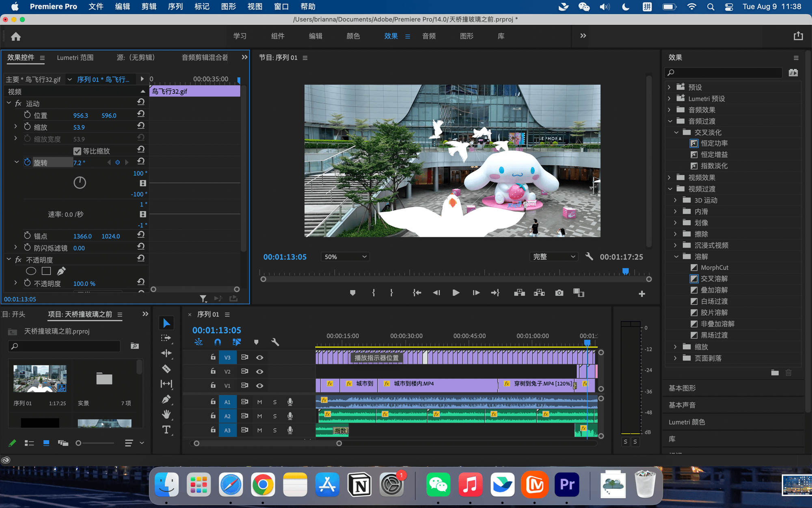Click the effects search field
Viewport: 812px width, 508px height.
[x=723, y=72]
